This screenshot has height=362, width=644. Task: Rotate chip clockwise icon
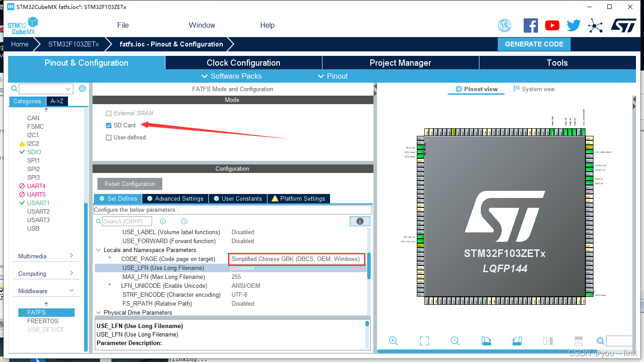point(486,341)
